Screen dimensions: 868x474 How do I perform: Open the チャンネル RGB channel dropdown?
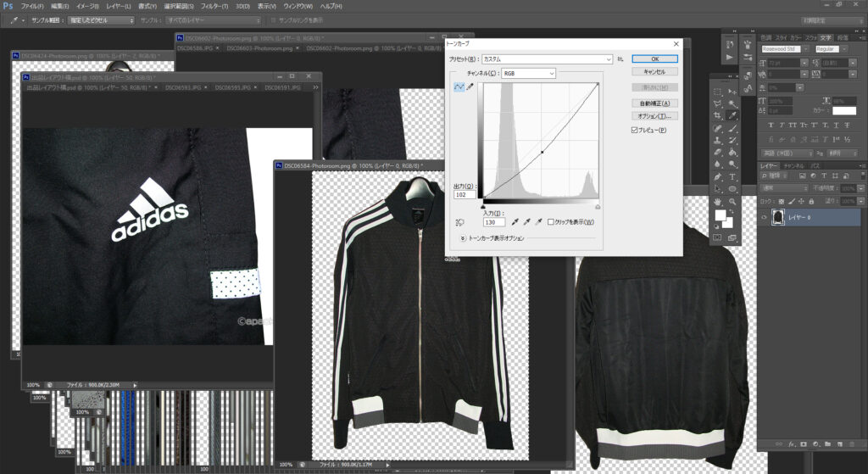pyautogui.click(x=528, y=73)
